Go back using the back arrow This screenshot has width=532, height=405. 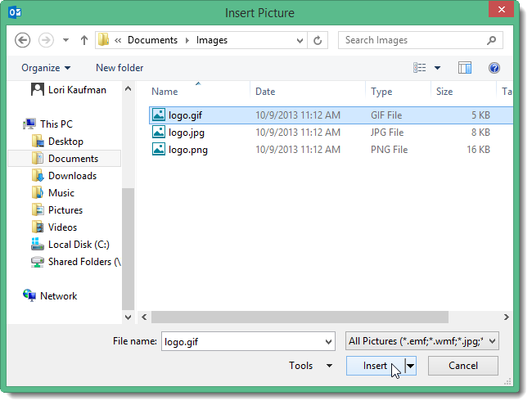coord(22,40)
